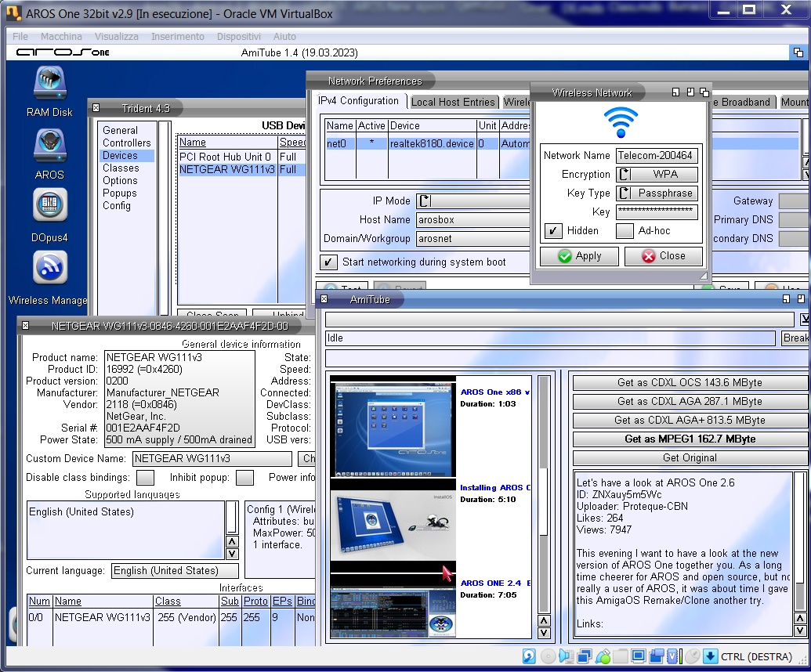The height and width of the screenshot is (672, 811).
Task: Toggle Start networking during system boot
Action: pos(329,262)
